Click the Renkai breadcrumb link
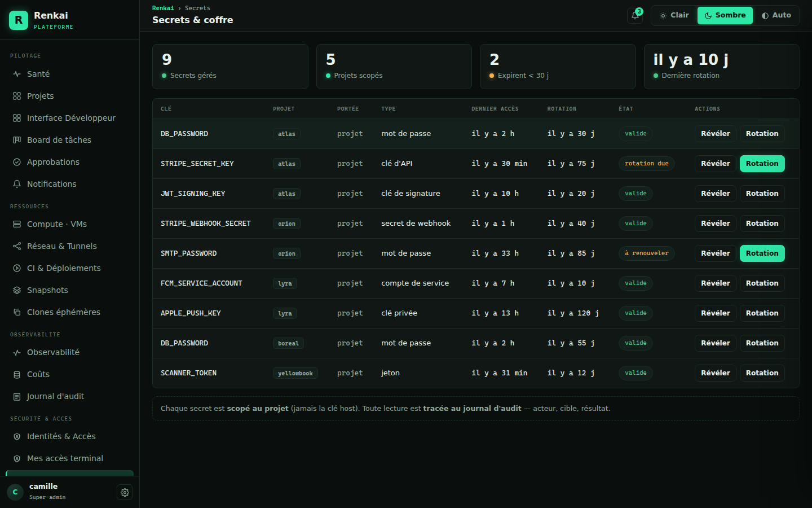812x508 pixels. tap(163, 8)
